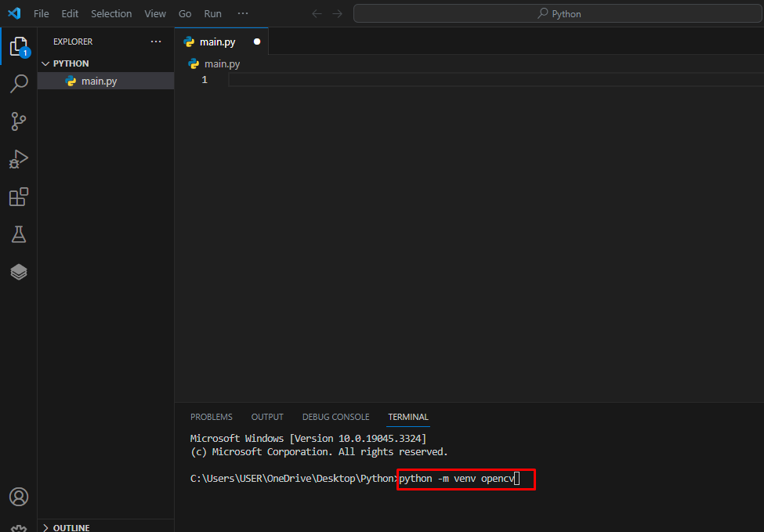Click the EXPLORER panel title
Screen dimensions: 764x532
pos(73,42)
